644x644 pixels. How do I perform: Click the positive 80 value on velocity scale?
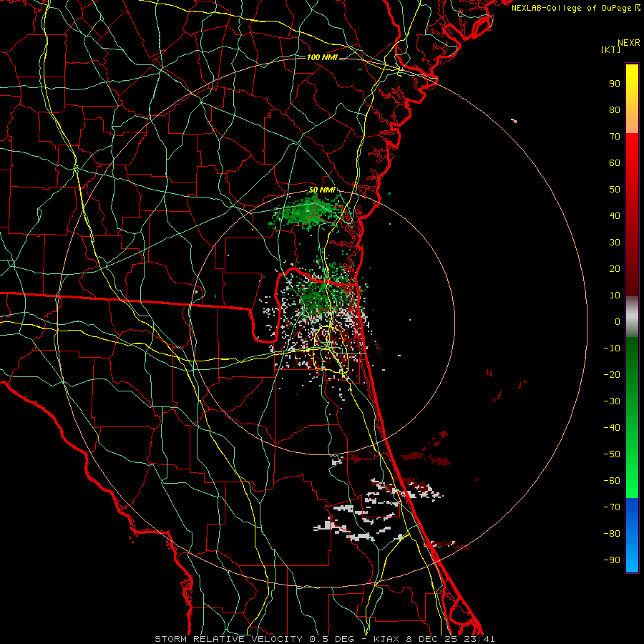pyautogui.click(x=615, y=110)
